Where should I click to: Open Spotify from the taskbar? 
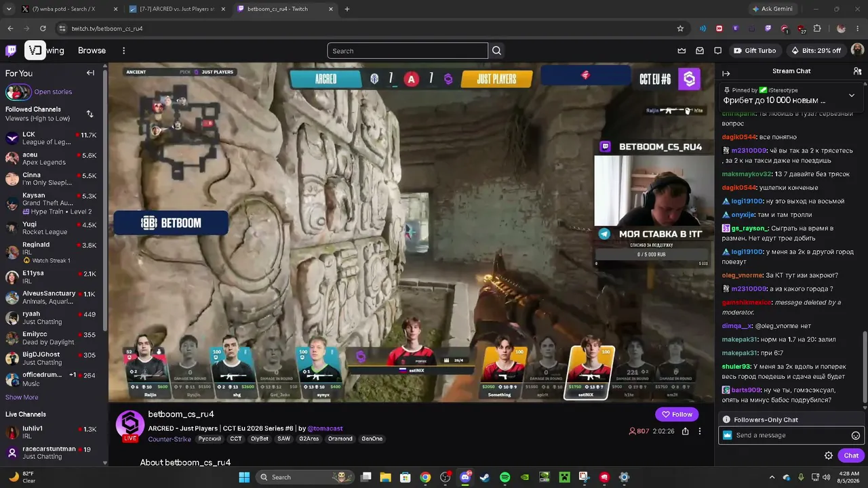505,477
